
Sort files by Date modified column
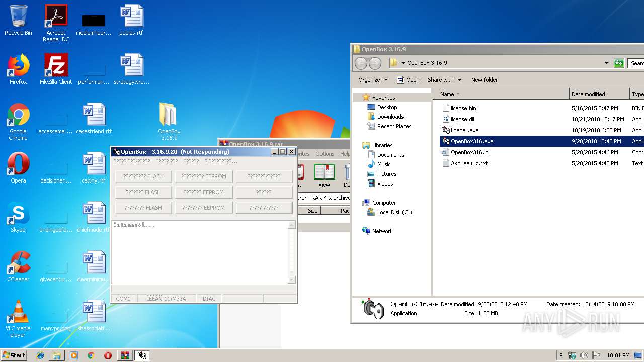click(599, 94)
